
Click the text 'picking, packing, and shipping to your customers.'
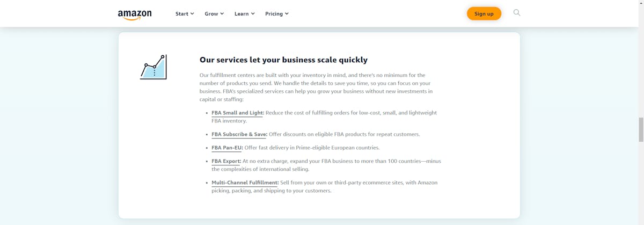pyautogui.click(x=272, y=191)
